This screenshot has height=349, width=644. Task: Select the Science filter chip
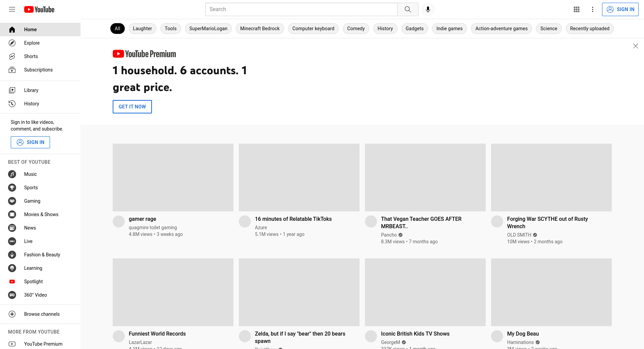pos(549,29)
